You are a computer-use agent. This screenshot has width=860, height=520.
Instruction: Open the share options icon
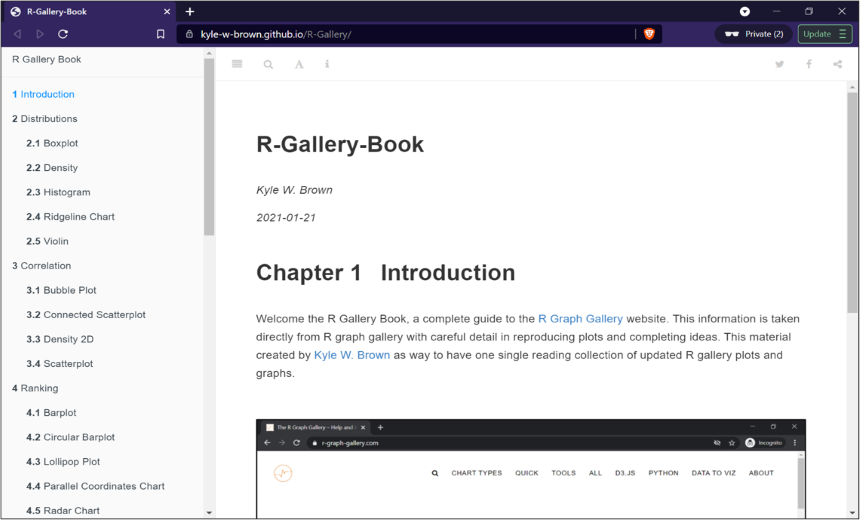pyautogui.click(x=838, y=64)
